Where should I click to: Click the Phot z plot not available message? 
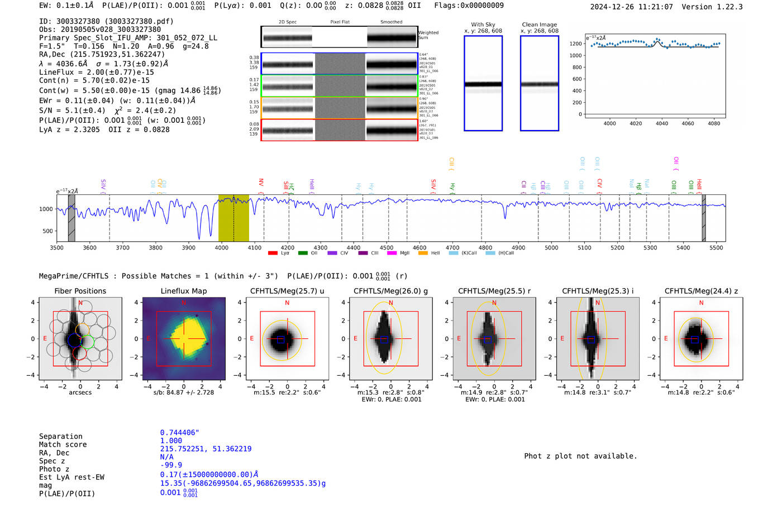point(580,456)
